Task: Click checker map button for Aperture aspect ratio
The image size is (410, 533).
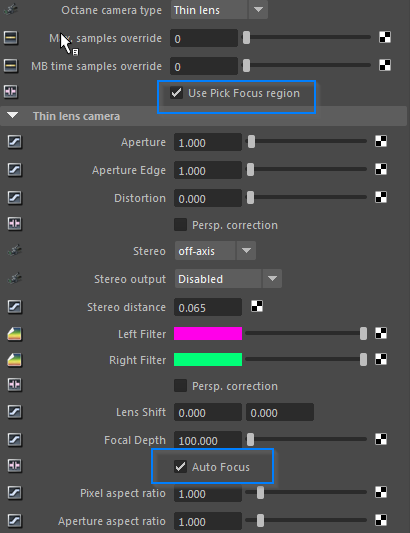Action: 381,520
